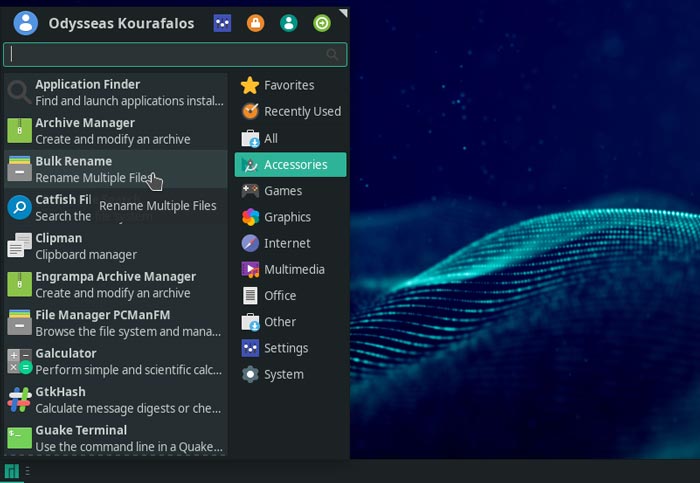The image size is (700, 483).
Task: Click the Engrampa Archive Manager icon
Action: pyautogui.click(x=20, y=284)
